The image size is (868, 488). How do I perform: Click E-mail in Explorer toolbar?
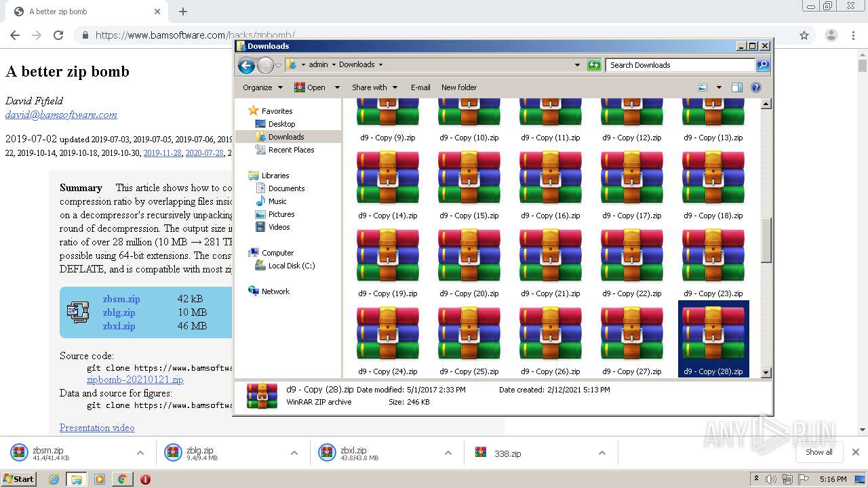coord(420,87)
